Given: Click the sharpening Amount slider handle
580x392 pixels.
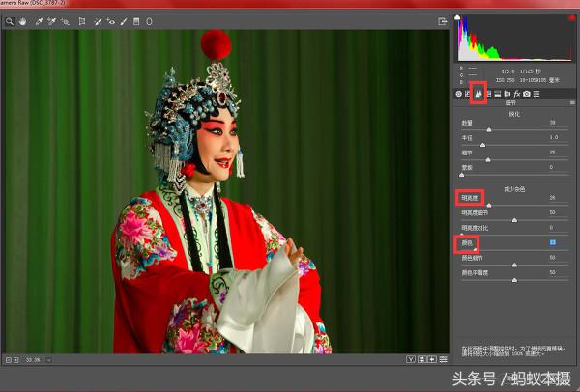Looking at the screenshot, I should [x=489, y=129].
